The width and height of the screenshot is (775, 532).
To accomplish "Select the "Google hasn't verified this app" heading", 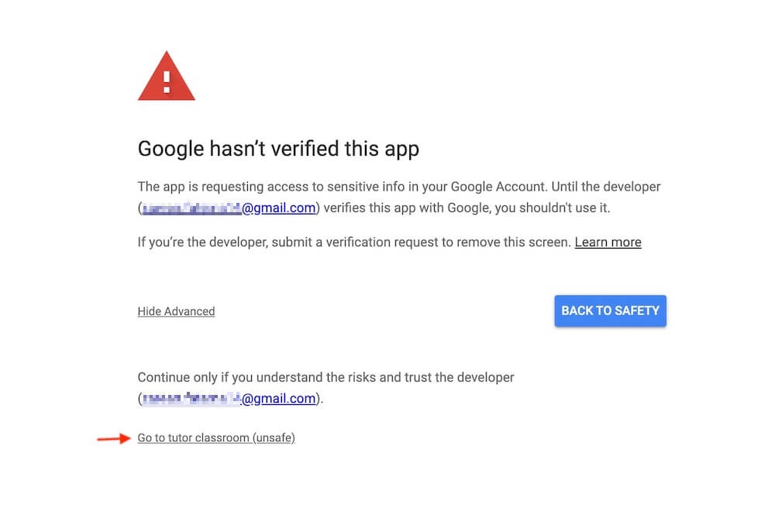I will (278, 149).
